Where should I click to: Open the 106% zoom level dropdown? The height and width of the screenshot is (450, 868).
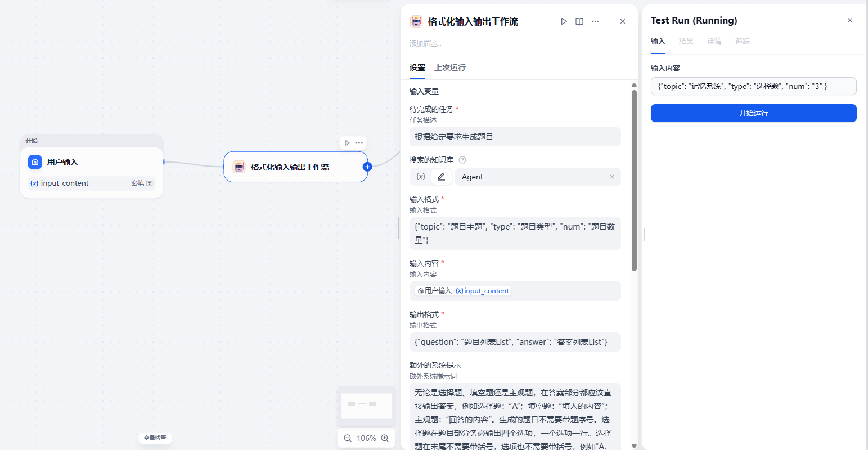click(366, 438)
